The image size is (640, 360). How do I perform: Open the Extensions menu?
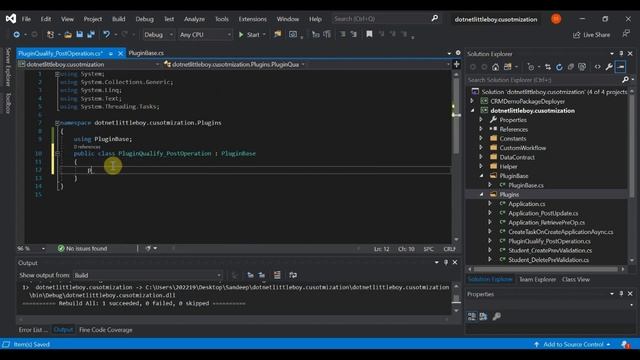pos(252,19)
